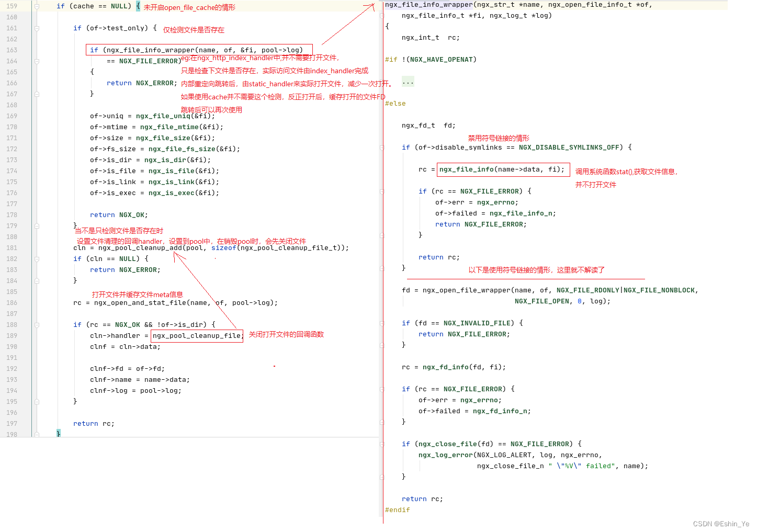The image size is (757, 532).
Task: Click the ngx_file_mtime function call
Action: pyautogui.click(x=170, y=127)
